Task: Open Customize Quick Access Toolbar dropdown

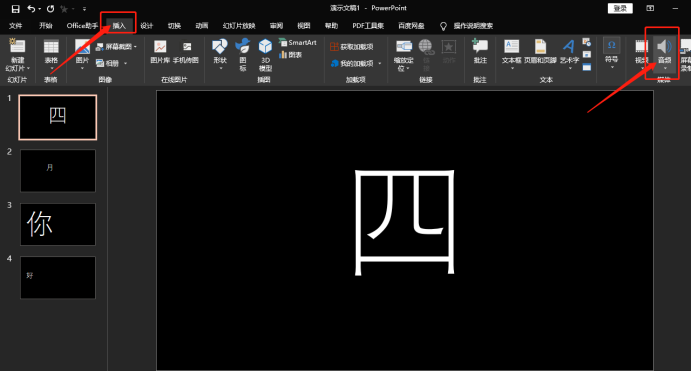Action: pyautogui.click(x=84, y=9)
